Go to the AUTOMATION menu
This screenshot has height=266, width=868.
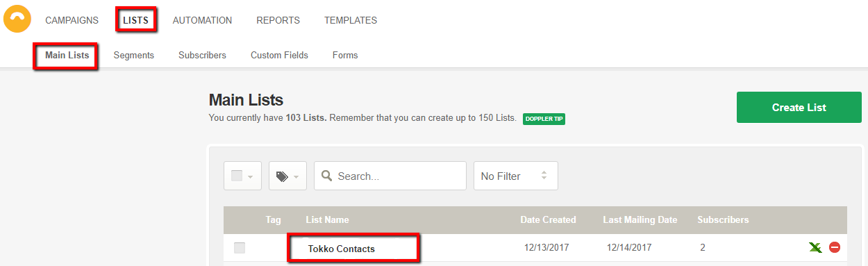coord(202,20)
